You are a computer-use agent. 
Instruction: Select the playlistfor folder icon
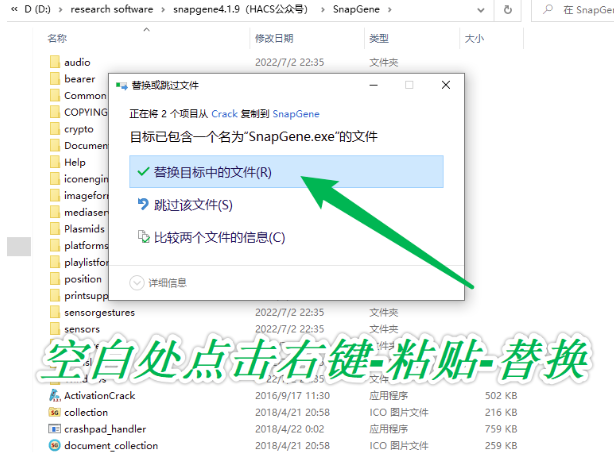[x=55, y=262]
